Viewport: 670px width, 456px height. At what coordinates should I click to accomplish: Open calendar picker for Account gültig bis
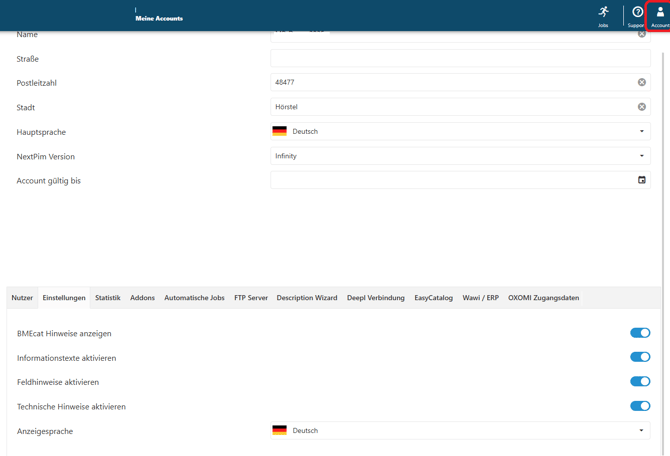(x=642, y=180)
